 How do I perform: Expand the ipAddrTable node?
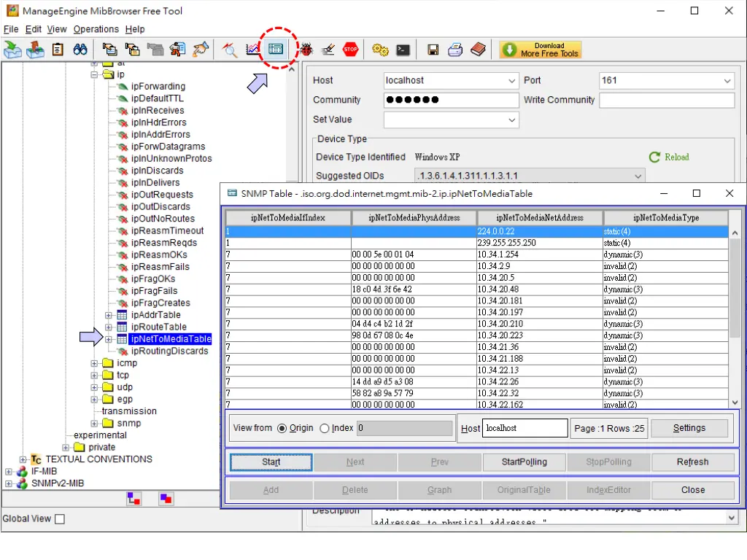click(109, 315)
